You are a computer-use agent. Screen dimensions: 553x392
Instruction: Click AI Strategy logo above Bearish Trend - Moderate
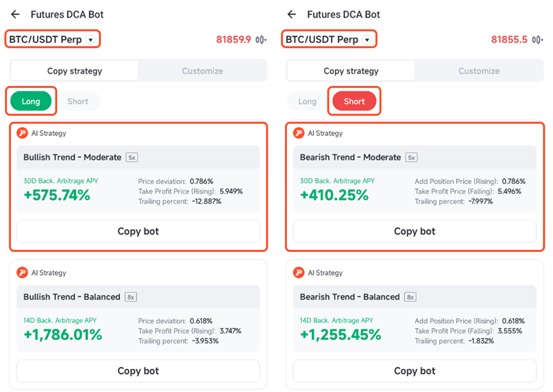click(x=298, y=133)
